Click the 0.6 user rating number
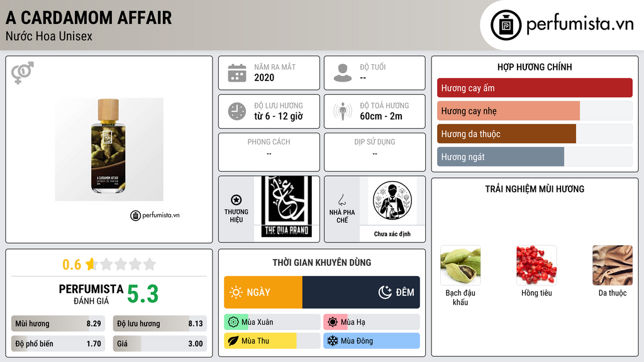Viewport: 644px width, 362px height. [x=72, y=265]
